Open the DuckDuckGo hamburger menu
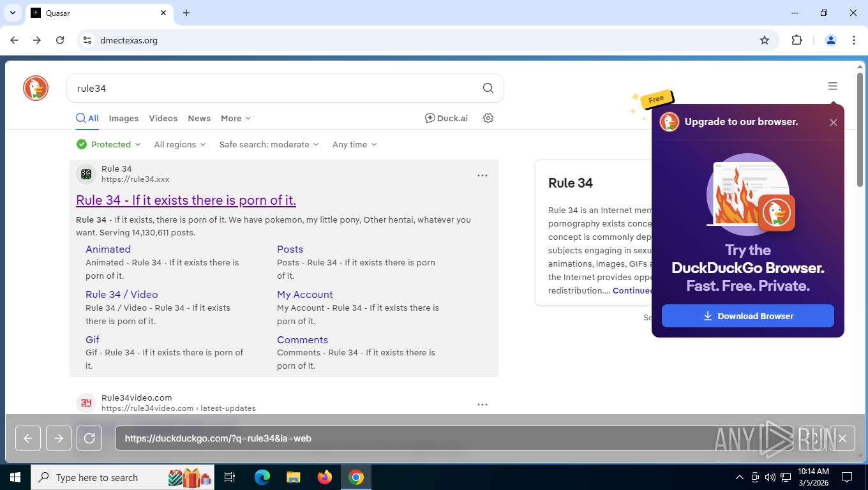868x490 pixels. [833, 86]
